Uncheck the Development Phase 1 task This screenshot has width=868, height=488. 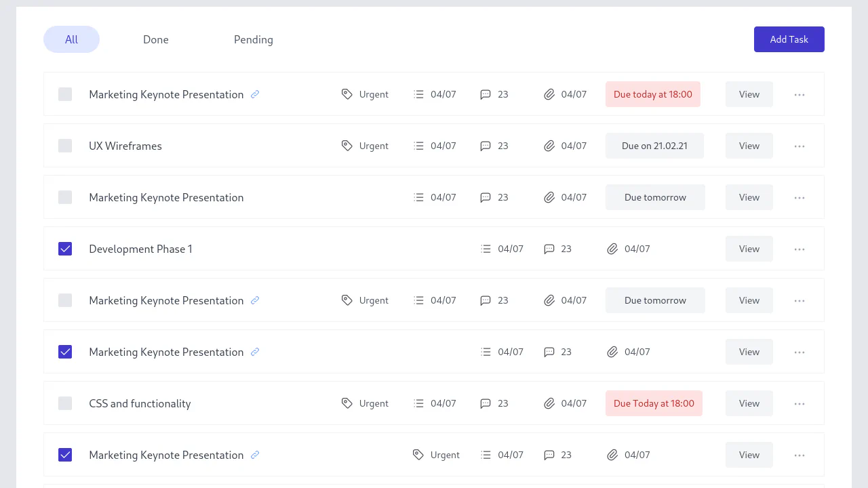[65, 249]
